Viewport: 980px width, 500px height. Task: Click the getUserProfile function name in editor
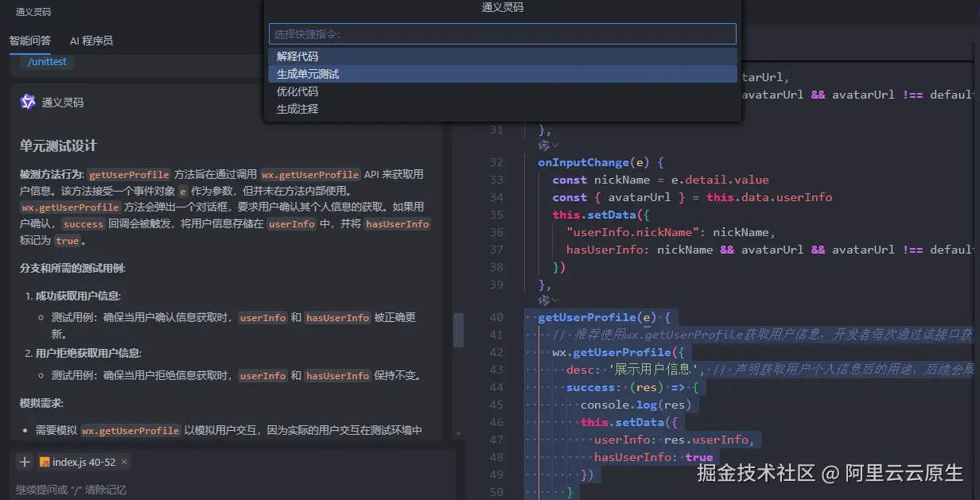(x=586, y=317)
